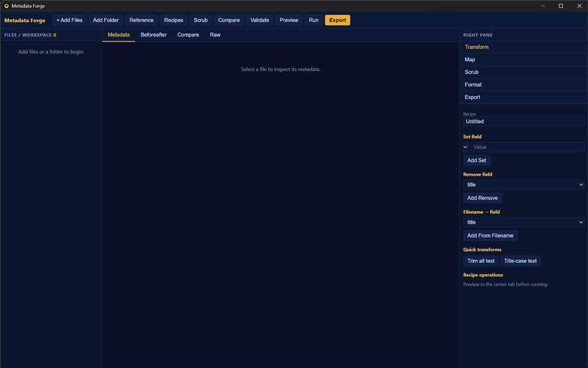
Task: Click Compare in the top toolbar
Action: [x=229, y=20]
